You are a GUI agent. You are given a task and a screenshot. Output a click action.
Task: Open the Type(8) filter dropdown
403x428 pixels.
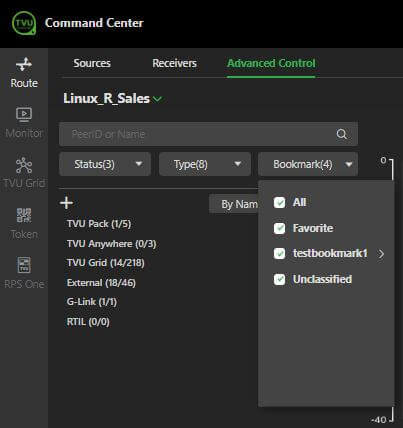coord(205,164)
